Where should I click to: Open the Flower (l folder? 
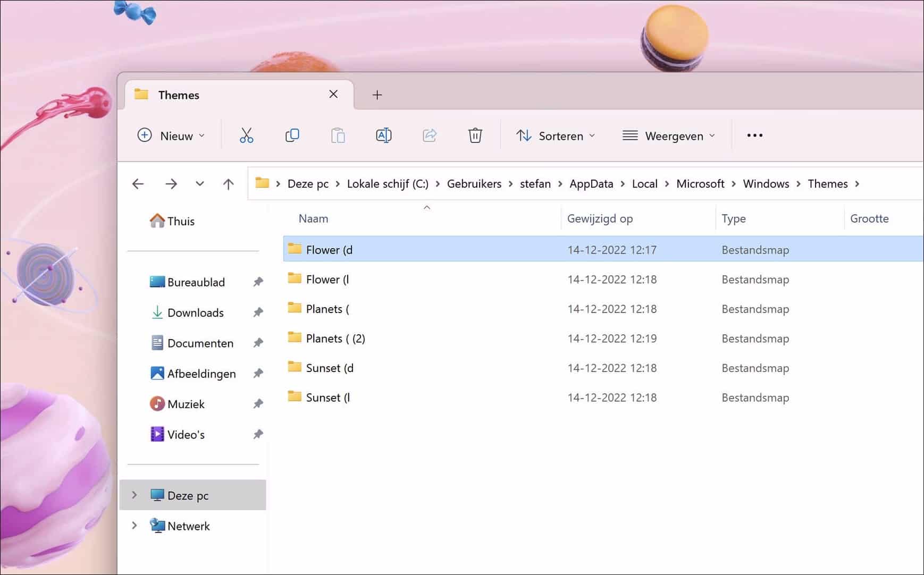326,279
